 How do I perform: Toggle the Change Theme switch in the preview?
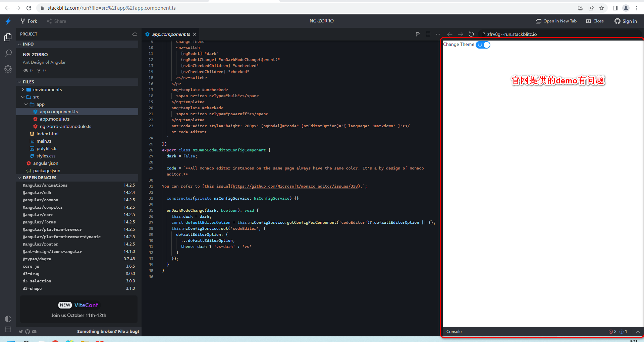pyautogui.click(x=483, y=45)
